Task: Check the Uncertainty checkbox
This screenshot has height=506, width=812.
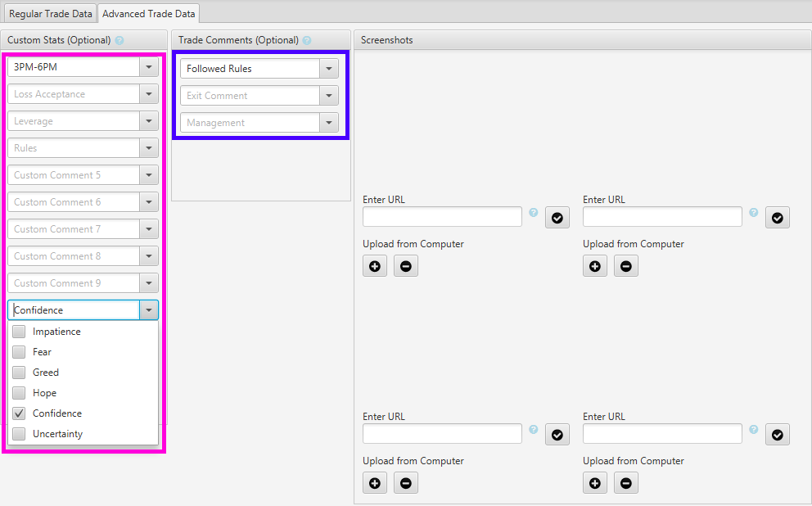Action: (x=19, y=434)
